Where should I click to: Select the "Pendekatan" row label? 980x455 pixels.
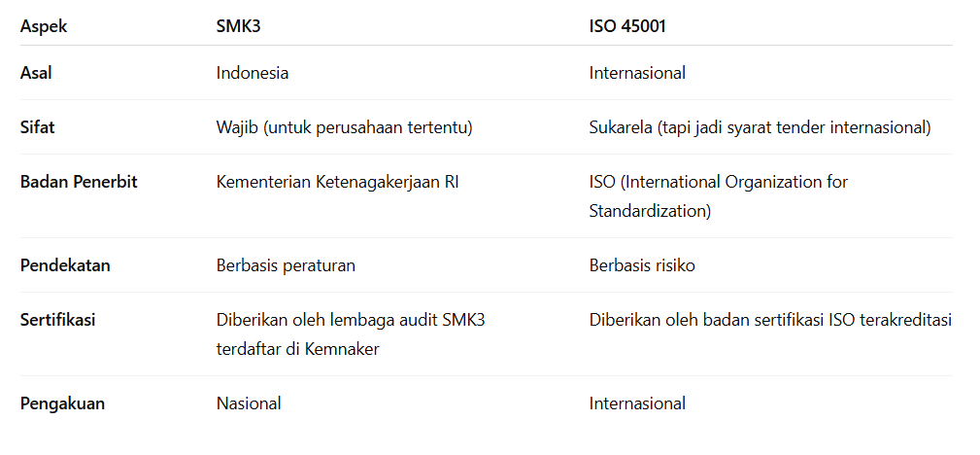tap(65, 265)
